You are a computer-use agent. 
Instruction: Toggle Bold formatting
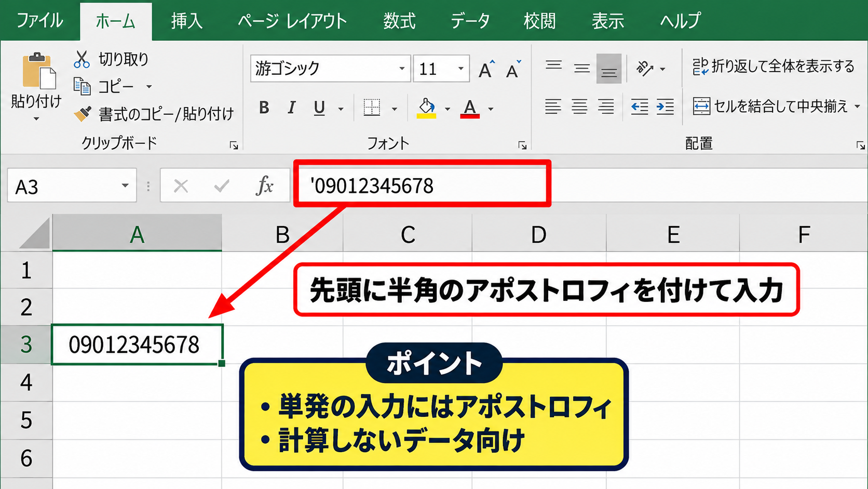(264, 108)
